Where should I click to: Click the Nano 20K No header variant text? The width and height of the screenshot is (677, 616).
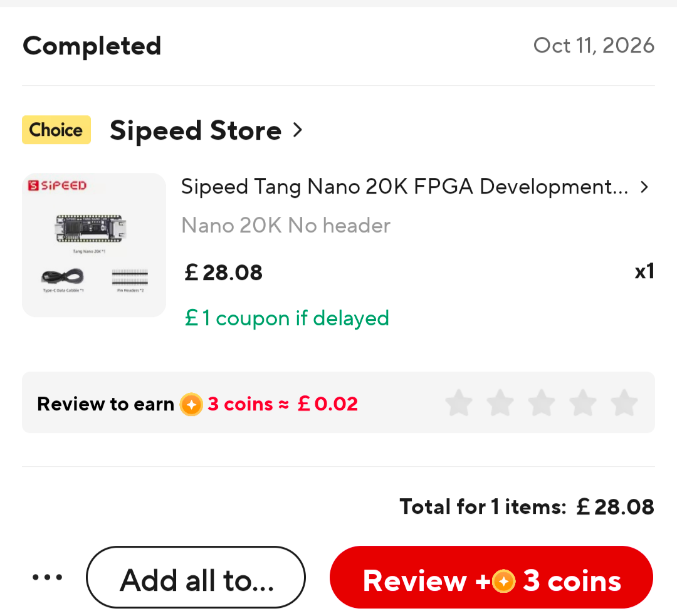(x=286, y=226)
